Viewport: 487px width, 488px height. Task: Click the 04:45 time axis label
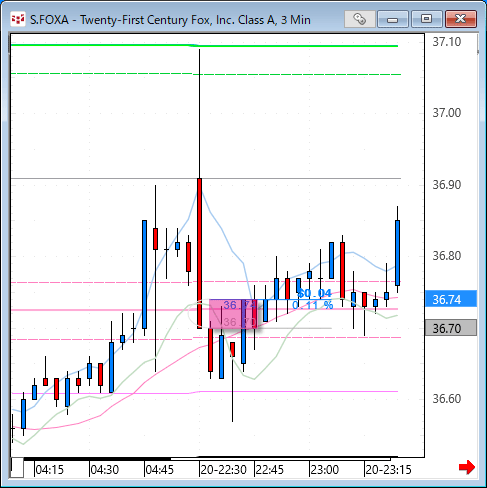160,470
